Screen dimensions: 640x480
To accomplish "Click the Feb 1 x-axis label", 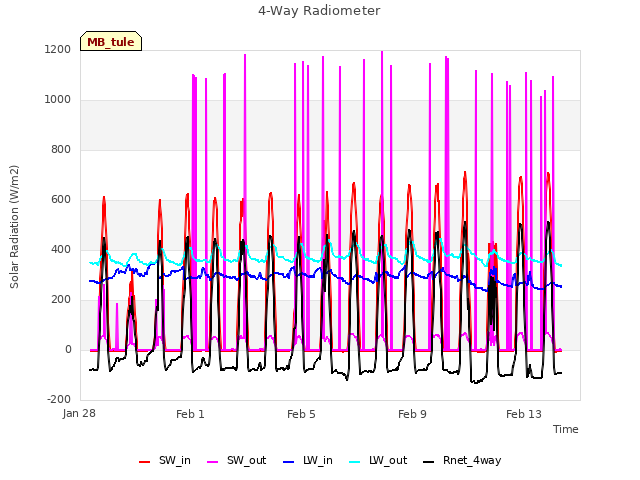I will [190, 414].
